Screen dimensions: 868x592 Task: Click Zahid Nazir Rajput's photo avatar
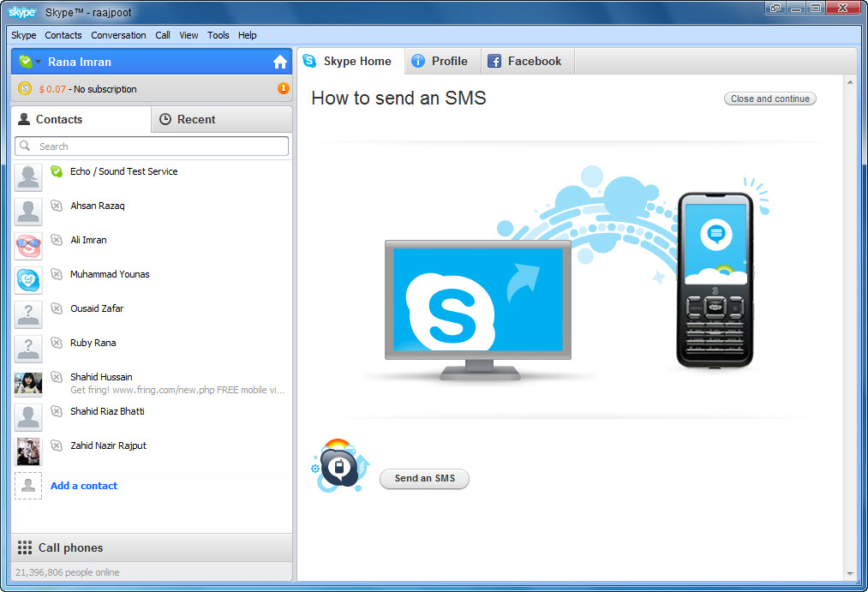(28, 452)
